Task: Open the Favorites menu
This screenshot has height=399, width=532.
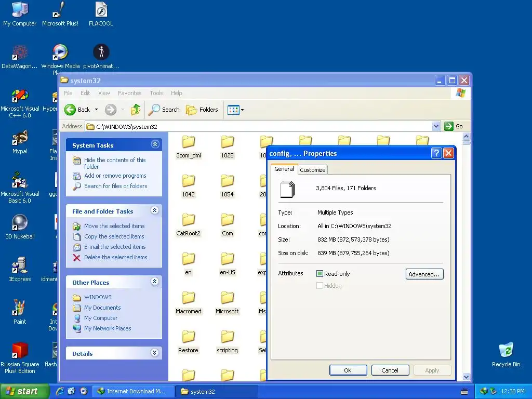Action: tap(129, 93)
